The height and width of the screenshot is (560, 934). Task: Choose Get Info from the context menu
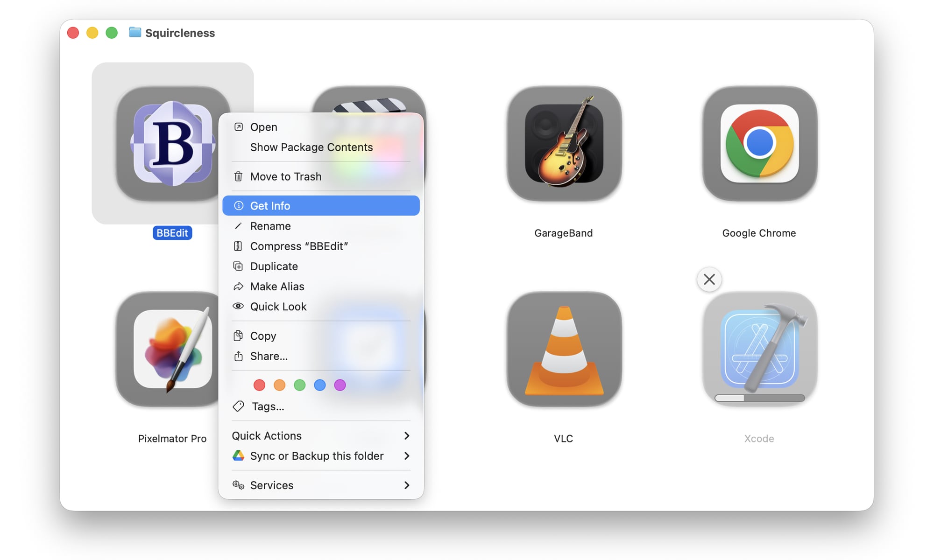pyautogui.click(x=270, y=205)
